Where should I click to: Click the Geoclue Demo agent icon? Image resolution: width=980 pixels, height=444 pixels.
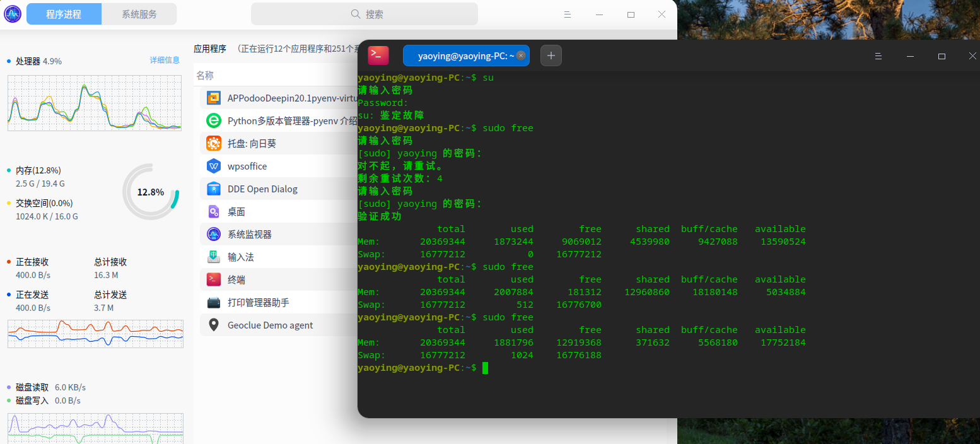(214, 325)
